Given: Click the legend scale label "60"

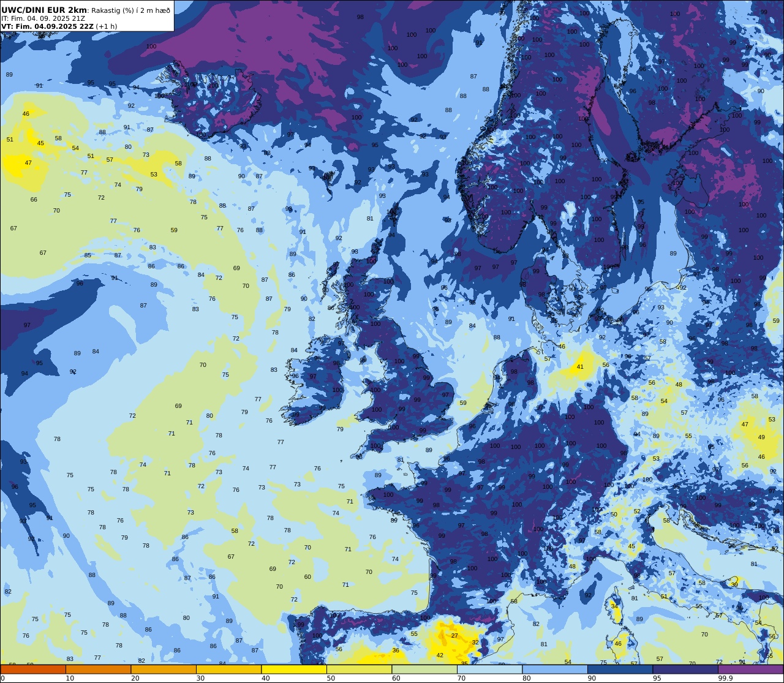Looking at the screenshot, I should 396,678.
